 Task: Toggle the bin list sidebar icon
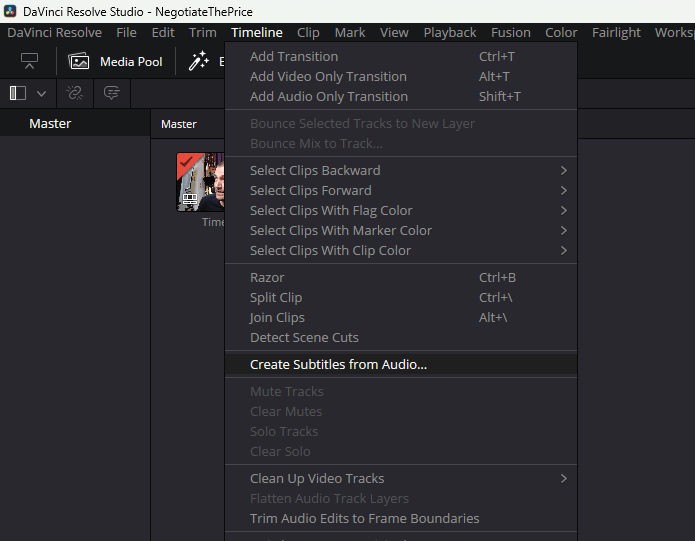18,93
